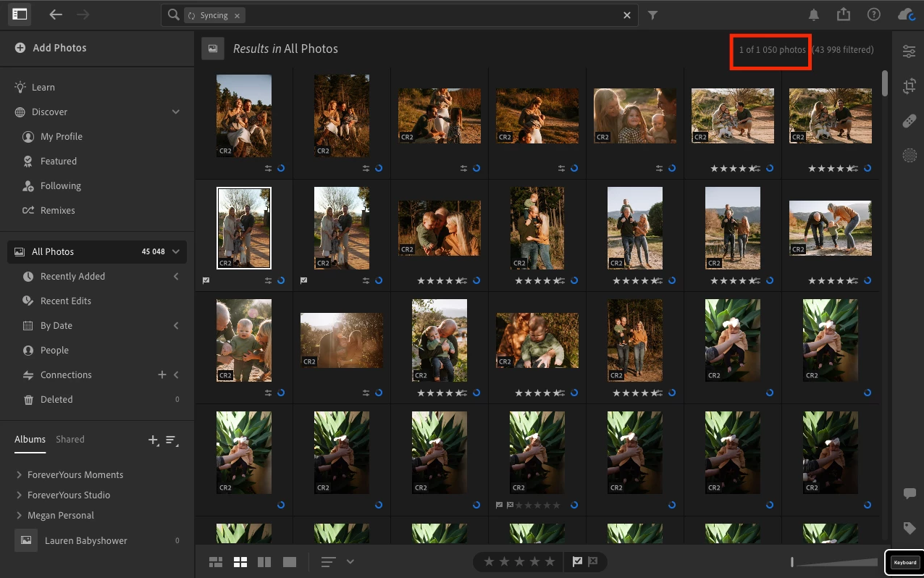Switch to the Albums tab
This screenshot has height=578, width=924.
30,439
